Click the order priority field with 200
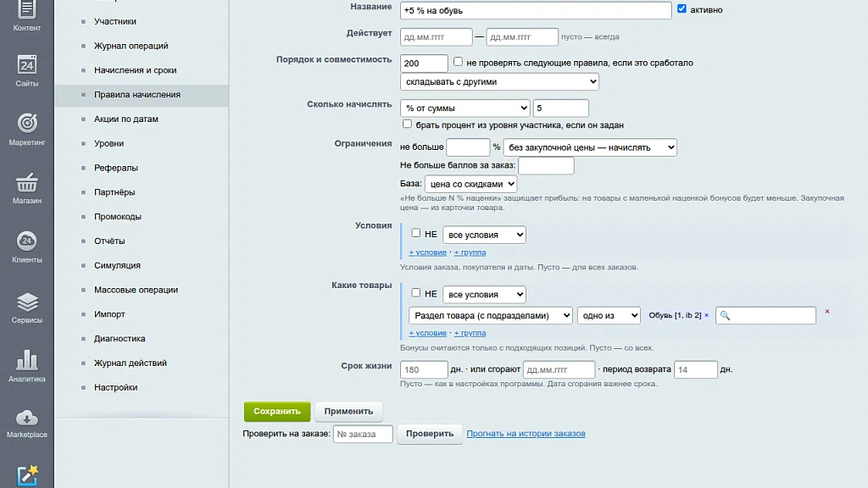The width and height of the screenshot is (868, 488). [x=424, y=63]
